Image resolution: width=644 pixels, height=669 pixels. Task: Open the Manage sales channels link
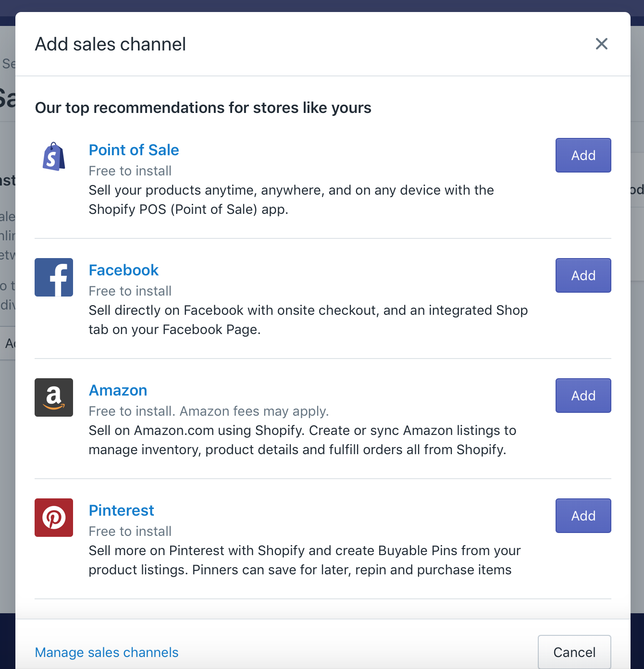tap(107, 652)
